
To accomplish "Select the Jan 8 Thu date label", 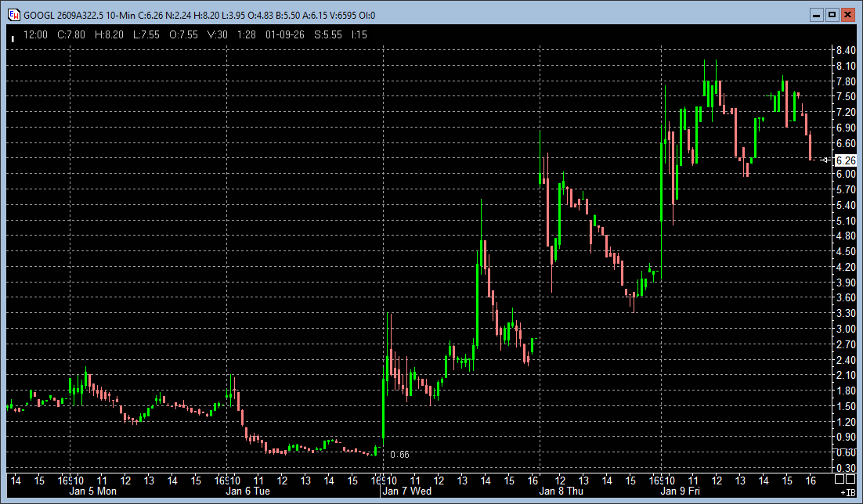I will [561, 491].
